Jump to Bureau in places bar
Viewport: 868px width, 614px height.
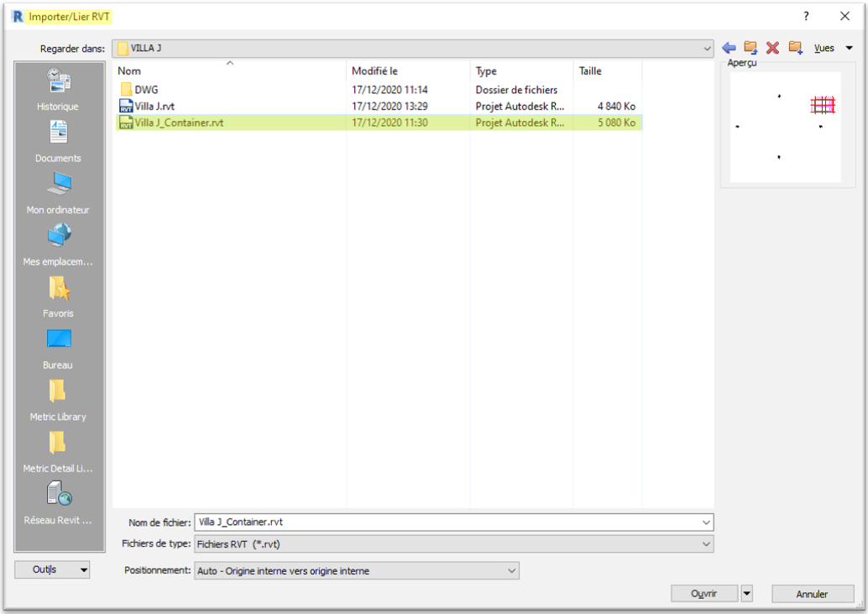click(x=58, y=349)
